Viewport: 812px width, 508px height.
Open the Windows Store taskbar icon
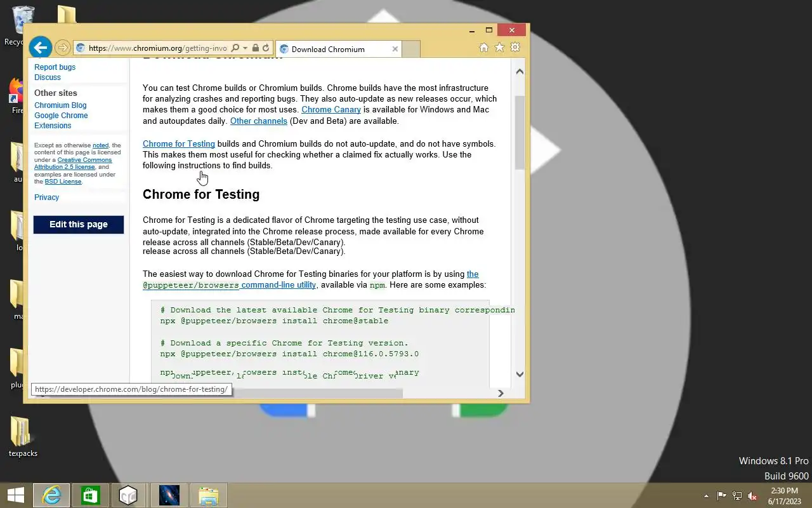point(90,495)
